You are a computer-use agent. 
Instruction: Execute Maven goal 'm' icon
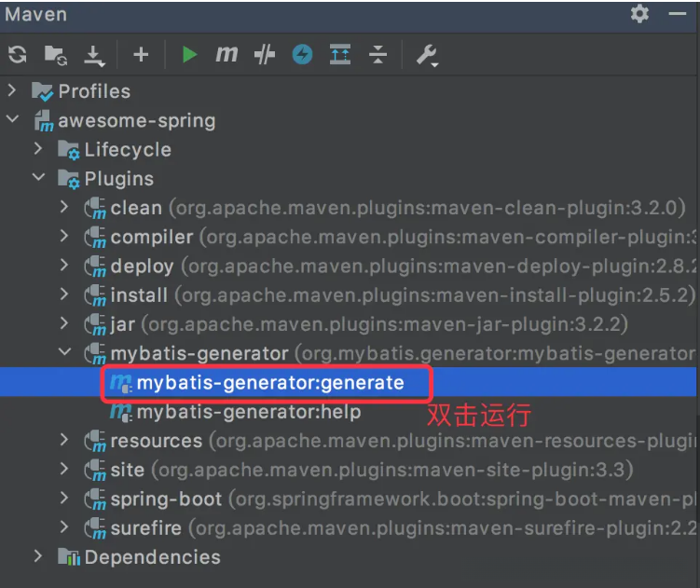pyautogui.click(x=226, y=54)
